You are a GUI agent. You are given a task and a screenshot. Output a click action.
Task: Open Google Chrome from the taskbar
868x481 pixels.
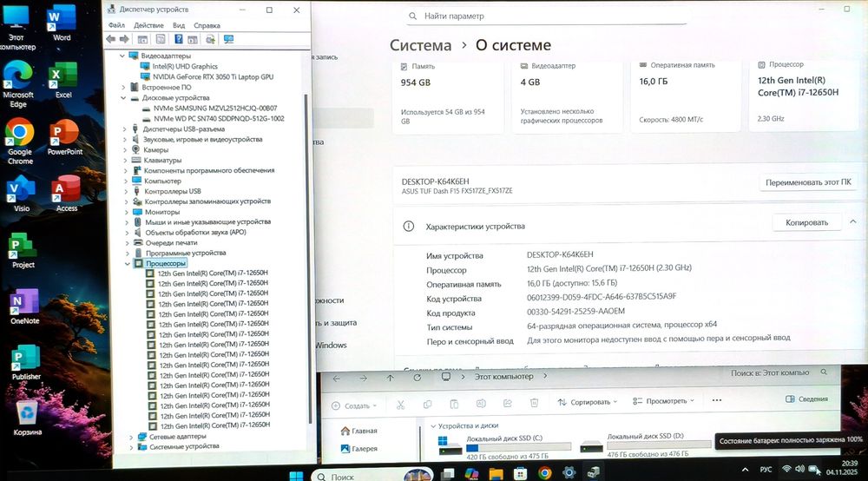(545, 472)
